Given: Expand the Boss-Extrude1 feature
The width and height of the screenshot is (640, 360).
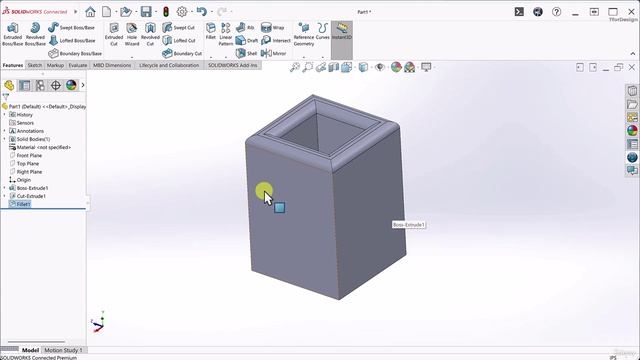Looking at the screenshot, I should (4, 188).
